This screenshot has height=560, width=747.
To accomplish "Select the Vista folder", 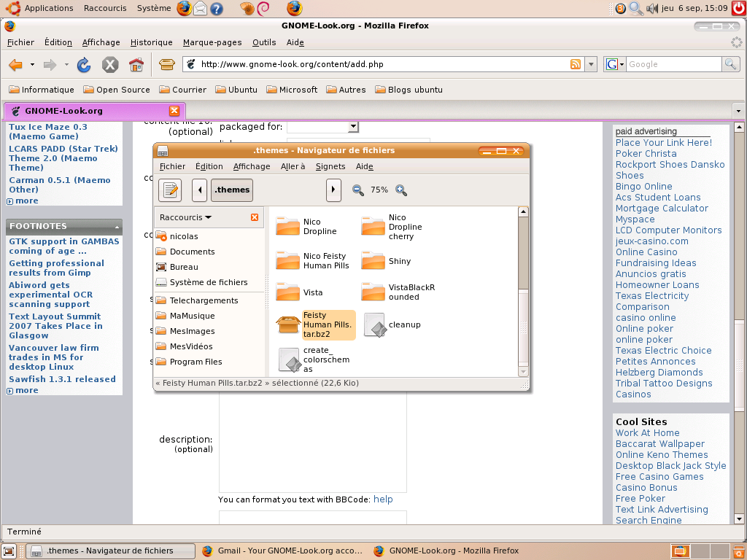I will click(x=287, y=292).
